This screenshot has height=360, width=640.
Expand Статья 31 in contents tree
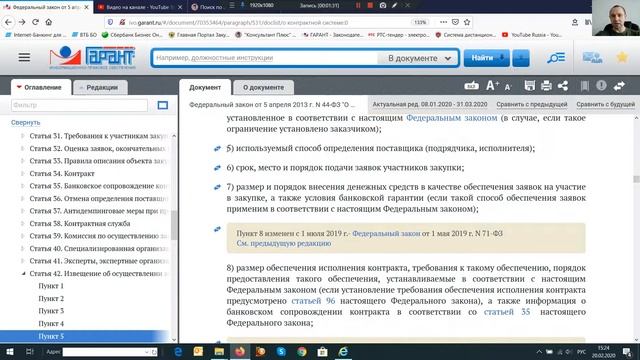(x=22, y=136)
